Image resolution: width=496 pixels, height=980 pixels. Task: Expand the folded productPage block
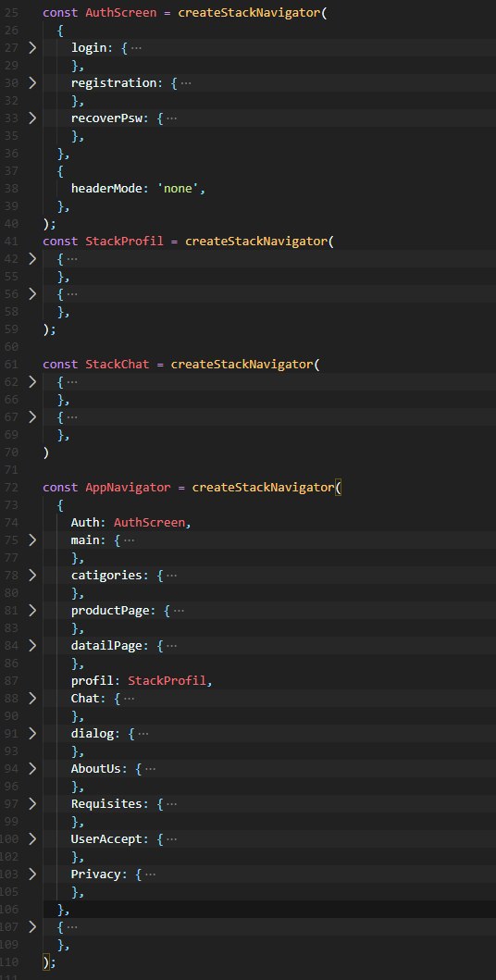(32, 609)
